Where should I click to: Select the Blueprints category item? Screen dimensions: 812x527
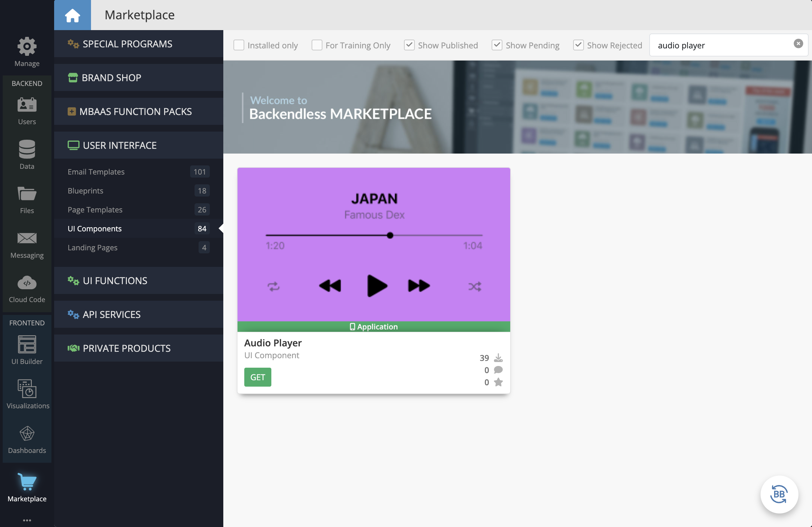pos(85,190)
